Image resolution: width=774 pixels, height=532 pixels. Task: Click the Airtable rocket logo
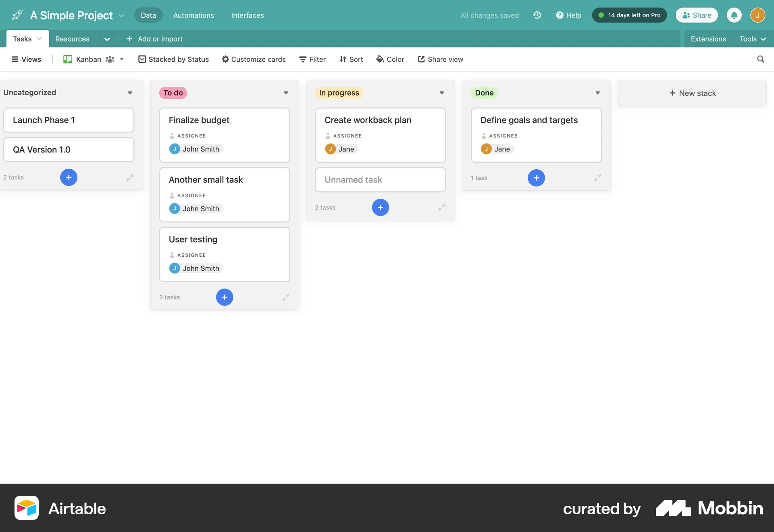click(x=16, y=15)
